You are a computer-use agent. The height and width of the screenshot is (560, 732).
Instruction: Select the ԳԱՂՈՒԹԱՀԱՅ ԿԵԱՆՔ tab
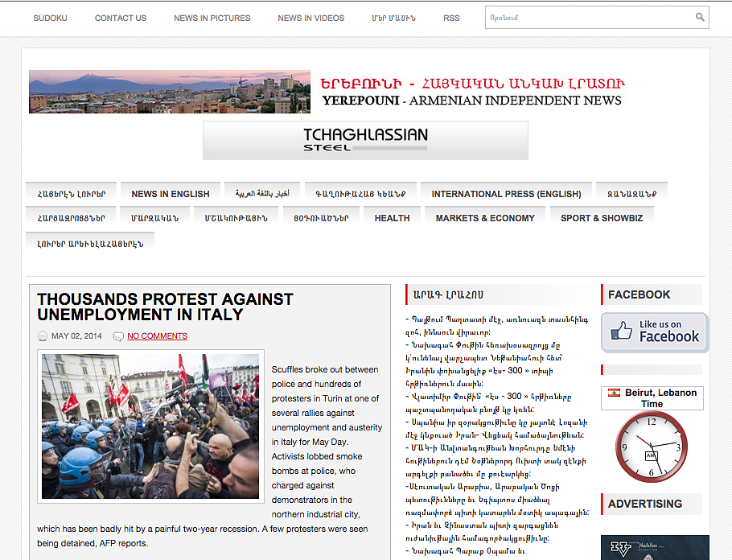point(360,194)
